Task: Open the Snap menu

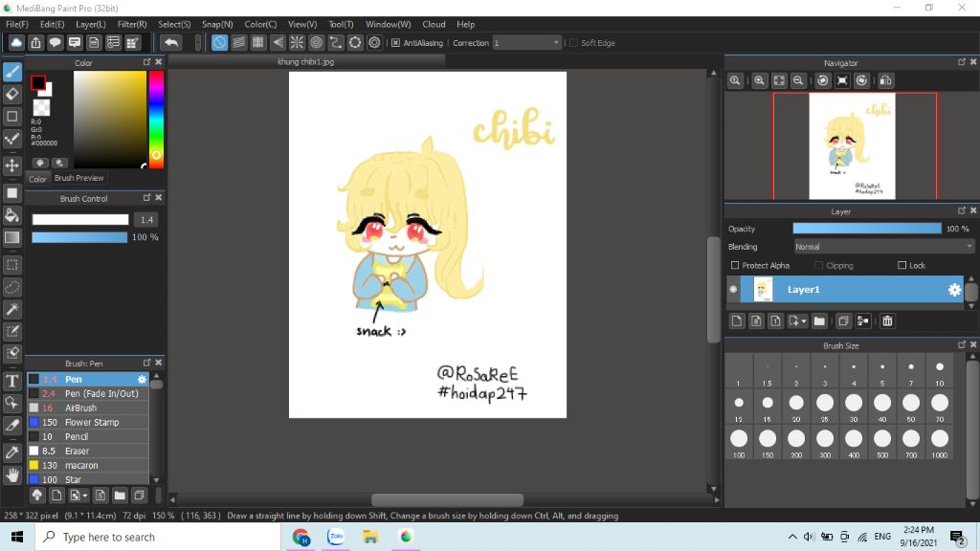Action: (217, 24)
